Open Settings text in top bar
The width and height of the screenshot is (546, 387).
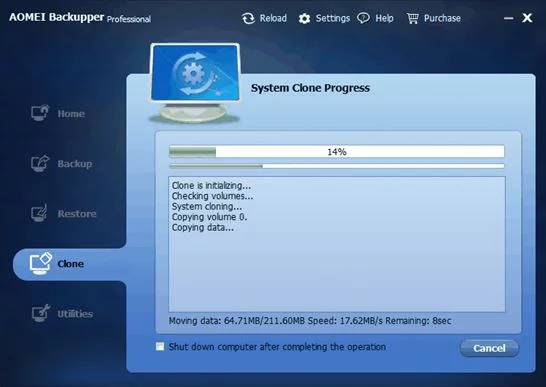point(333,18)
